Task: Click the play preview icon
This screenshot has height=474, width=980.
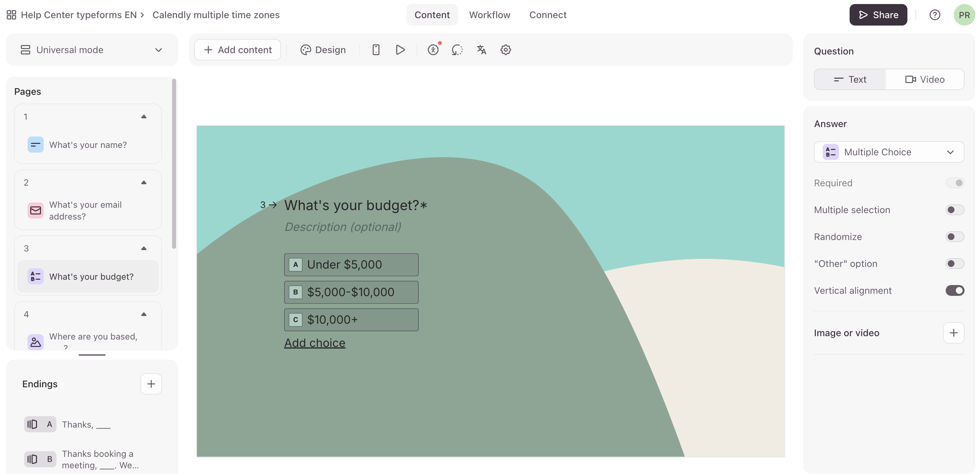Action: click(400, 50)
